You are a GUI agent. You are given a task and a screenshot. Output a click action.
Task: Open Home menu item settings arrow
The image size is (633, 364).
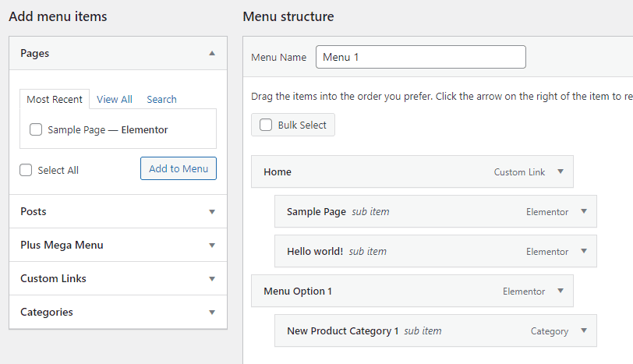(x=561, y=171)
